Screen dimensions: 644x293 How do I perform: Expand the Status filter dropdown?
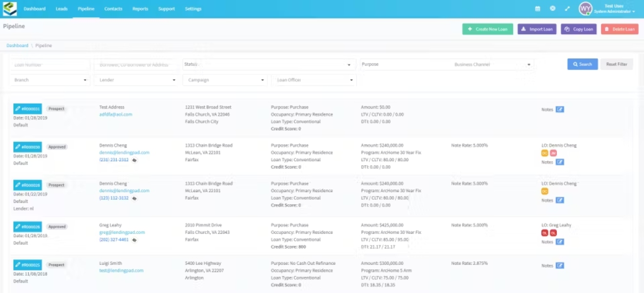tap(269, 64)
